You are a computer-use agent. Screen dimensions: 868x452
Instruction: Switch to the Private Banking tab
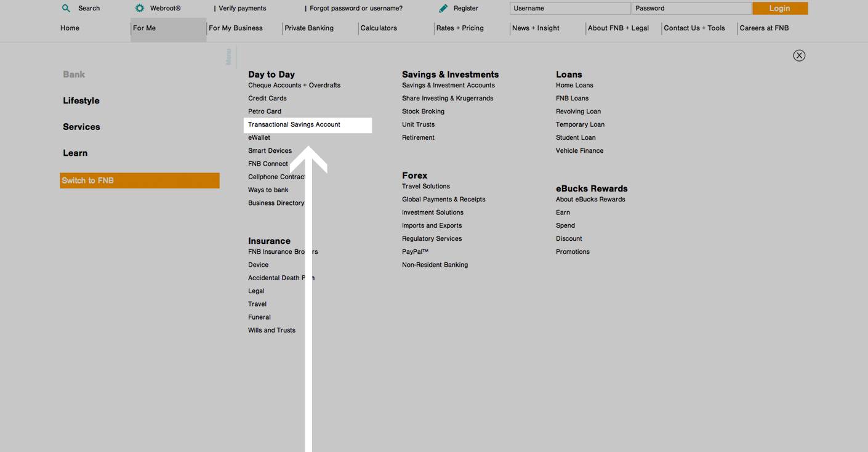coord(308,28)
